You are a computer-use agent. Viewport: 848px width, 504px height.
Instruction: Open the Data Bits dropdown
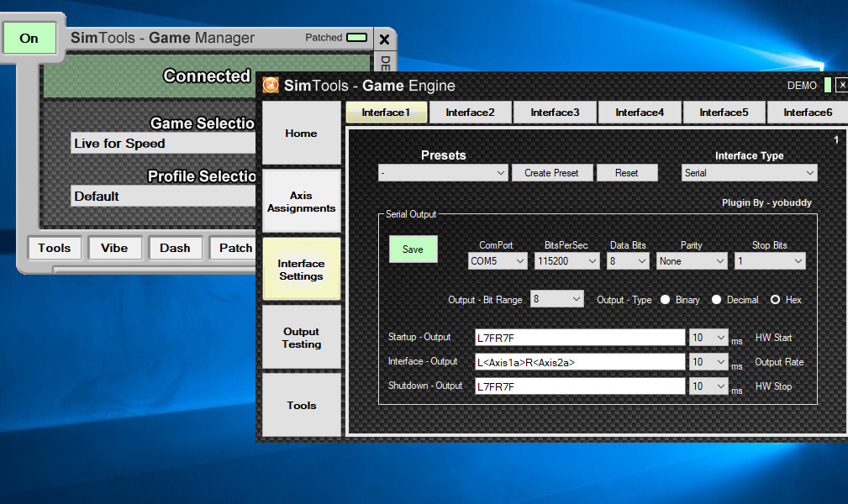[627, 261]
